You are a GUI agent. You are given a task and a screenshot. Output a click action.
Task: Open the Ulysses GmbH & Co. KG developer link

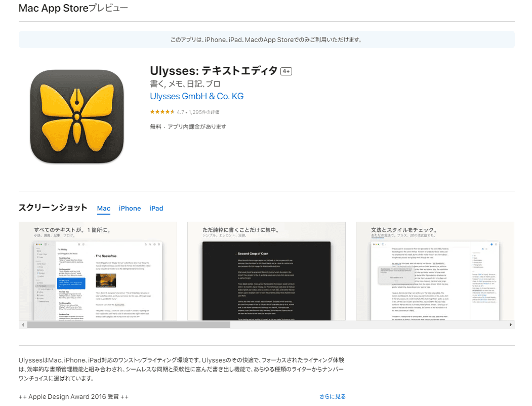196,96
